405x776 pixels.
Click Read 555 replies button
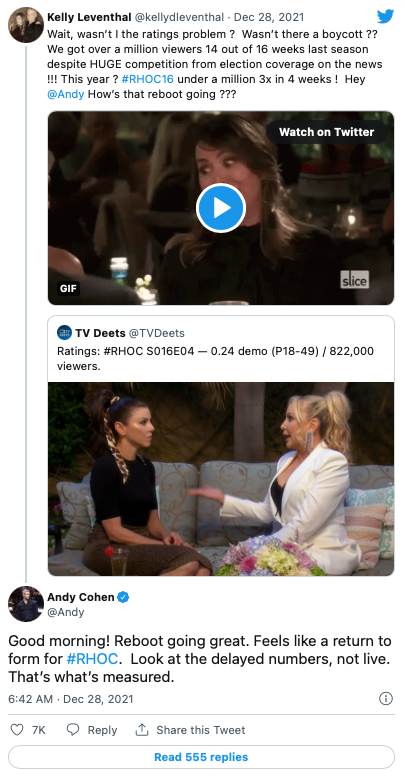click(202, 757)
